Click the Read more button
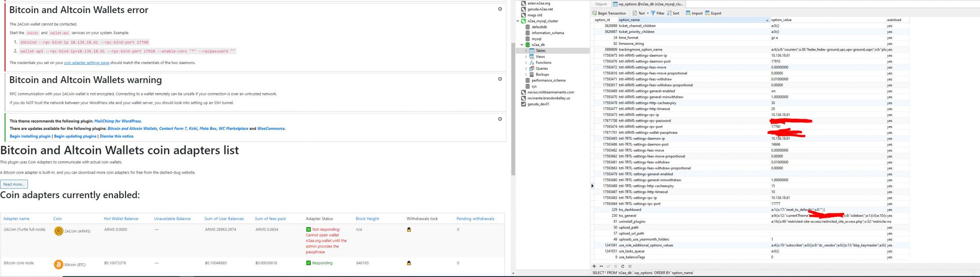This screenshot has height=277, width=980. pyautogui.click(x=14, y=184)
